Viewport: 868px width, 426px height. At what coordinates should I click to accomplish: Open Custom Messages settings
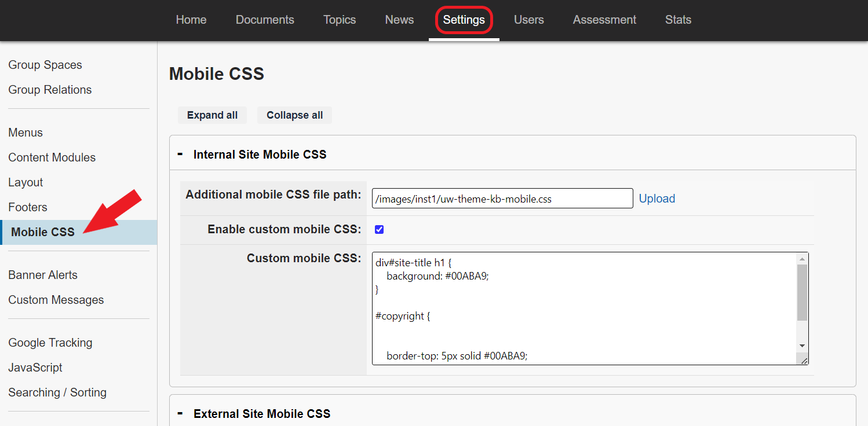coord(56,300)
